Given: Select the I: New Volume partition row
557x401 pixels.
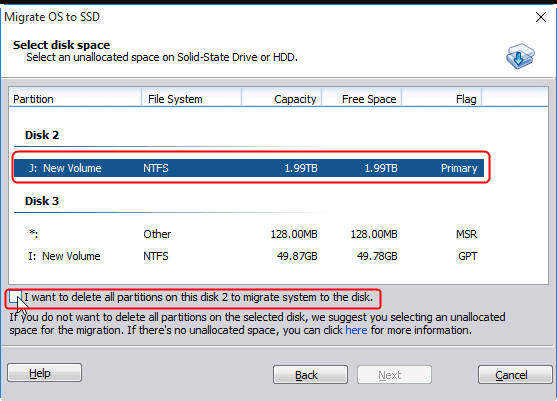Looking at the screenshot, I should point(249,256).
